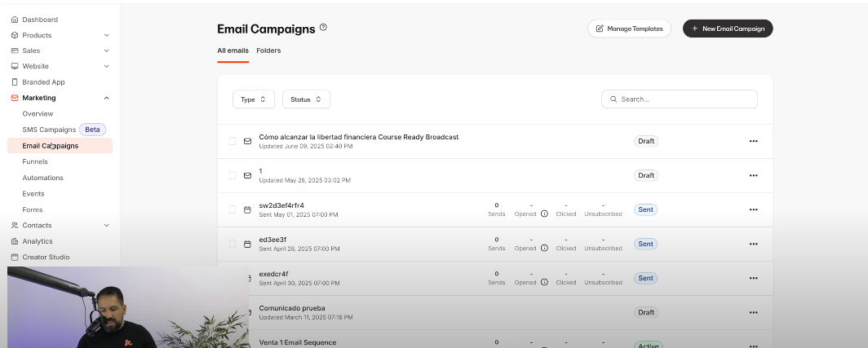Click help icon beside Email Campaigns title
Screen dimensions: 868x348
[x=323, y=28]
